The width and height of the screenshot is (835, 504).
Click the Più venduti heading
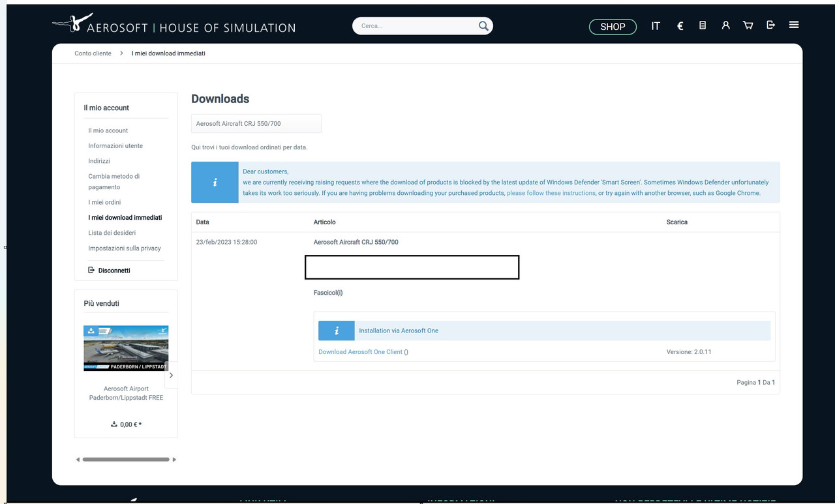click(x=101, y=303)
